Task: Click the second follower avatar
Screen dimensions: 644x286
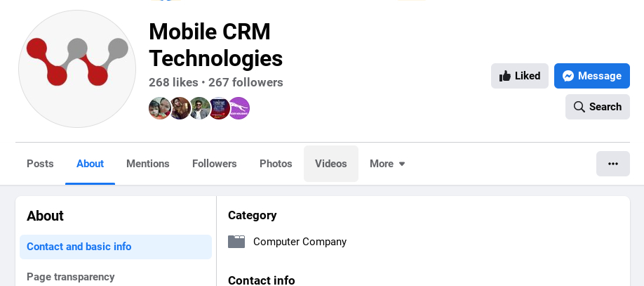Action: (180, 108)
